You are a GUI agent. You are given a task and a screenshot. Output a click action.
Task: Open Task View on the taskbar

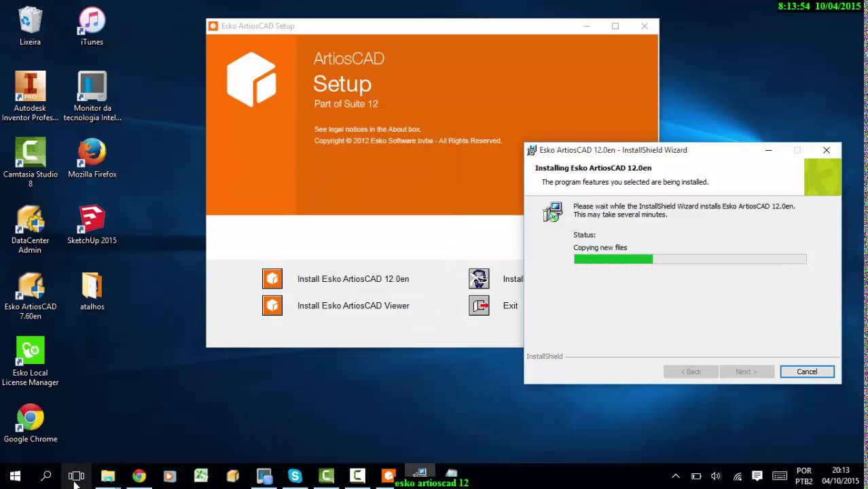pos(77,476)
